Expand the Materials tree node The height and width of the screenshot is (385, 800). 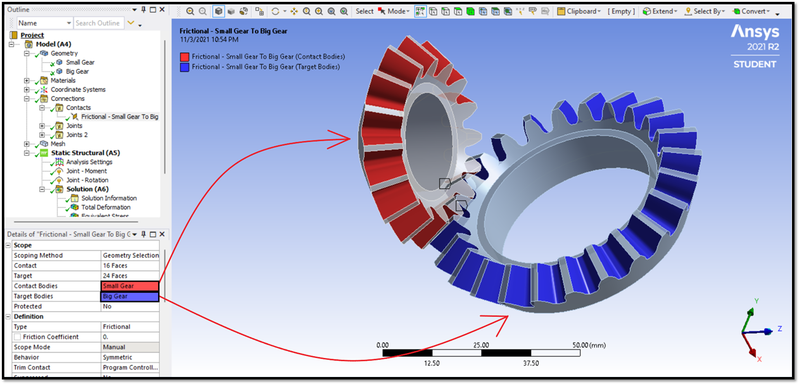pyautogui.click(x=27, y=81)
